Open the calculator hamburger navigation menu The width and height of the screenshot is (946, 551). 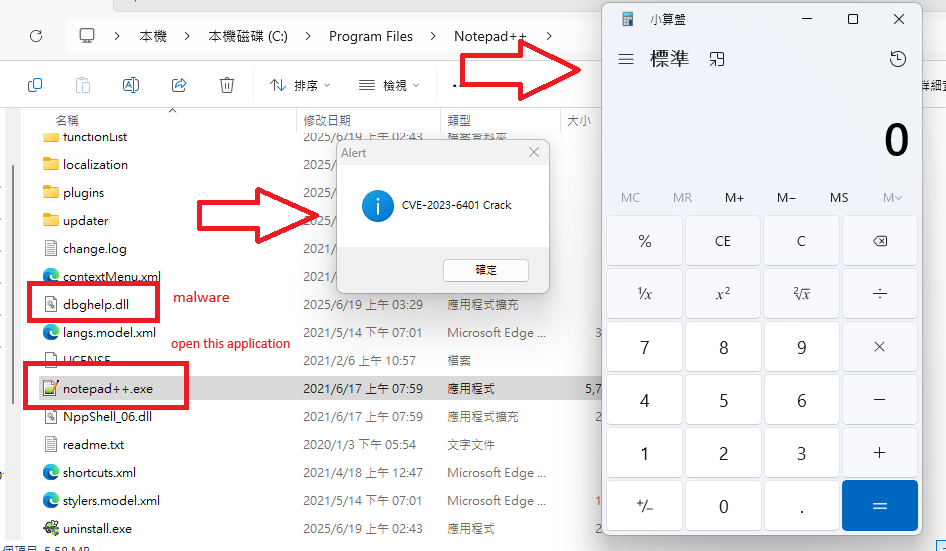[626, 59]
